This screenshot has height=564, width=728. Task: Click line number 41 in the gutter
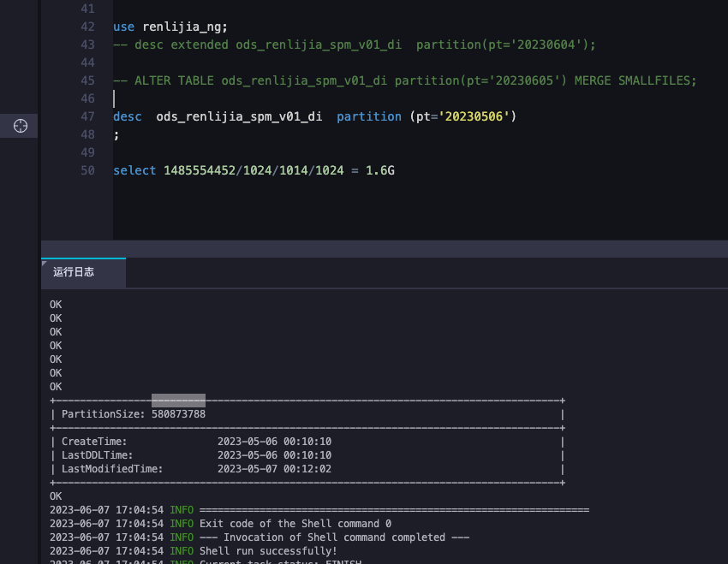pos(87,9)
